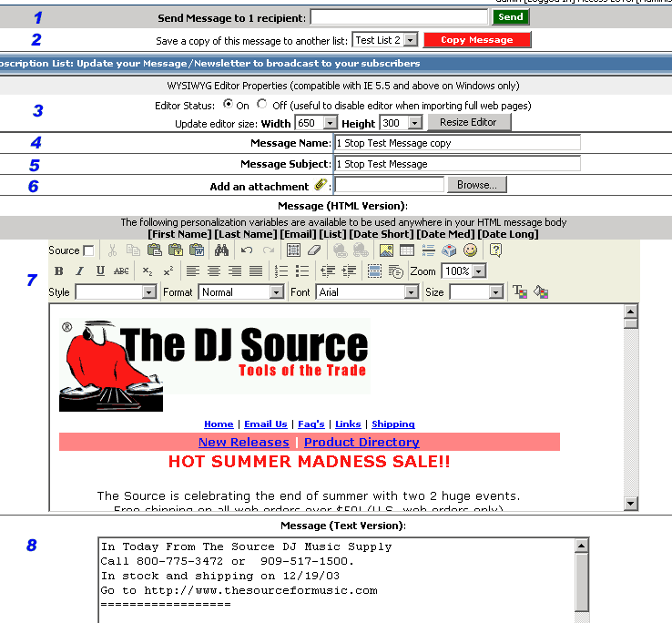Click the Product Directory link
This screenshot has width=672, height=623.
[x=361, y=442]
